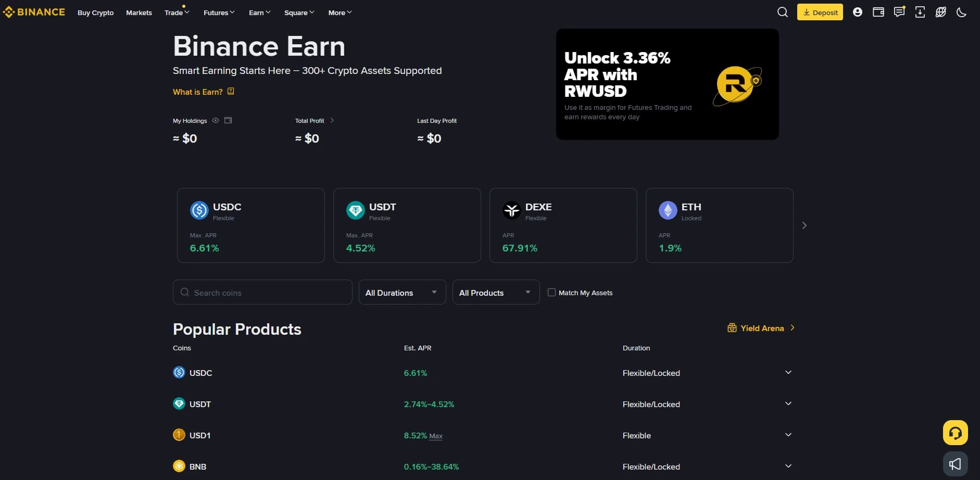Open the Earn menu

click(259, 12)
